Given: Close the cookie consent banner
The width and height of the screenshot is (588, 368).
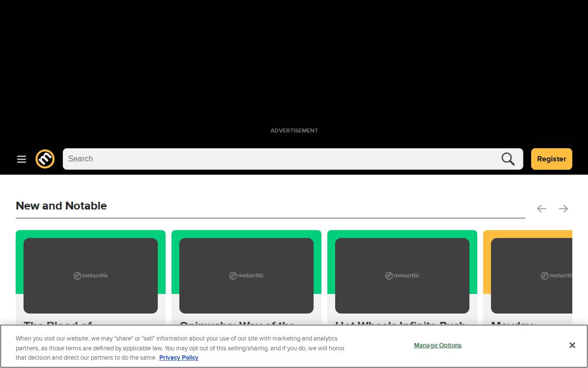Looking at the screenshot, I should tap(572, 345).
